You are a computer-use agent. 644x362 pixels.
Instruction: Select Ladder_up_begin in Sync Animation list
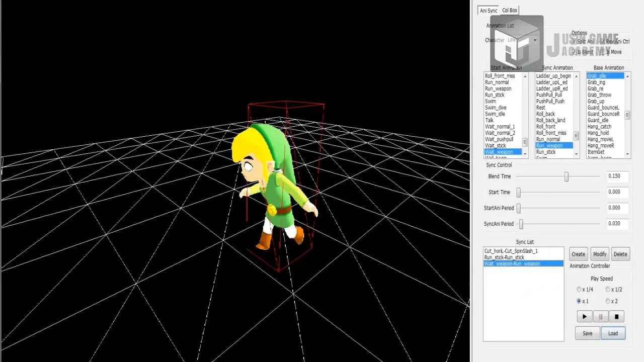point(554,76)
